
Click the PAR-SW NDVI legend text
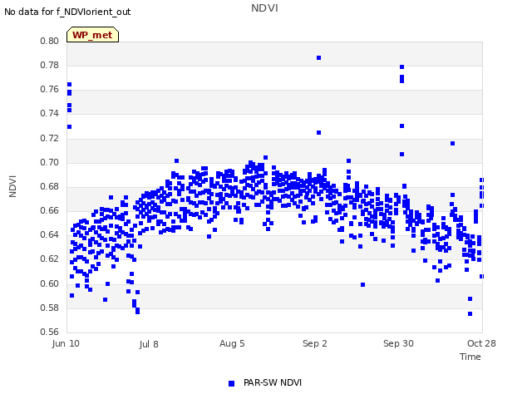coord(273,382)
